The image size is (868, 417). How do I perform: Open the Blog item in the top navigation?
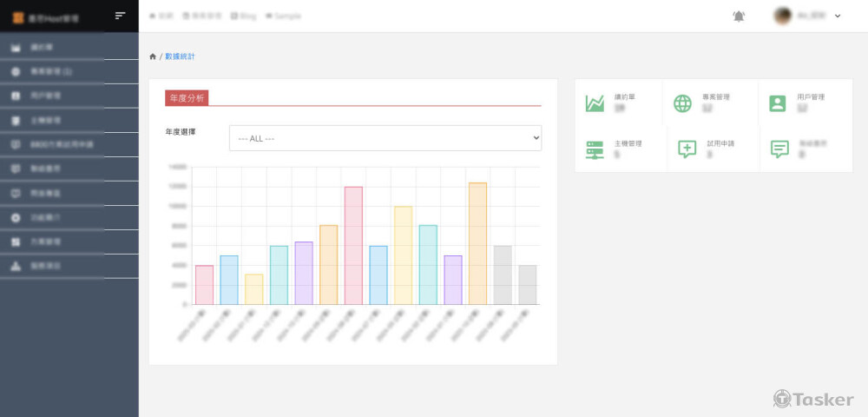pos(244,16)
